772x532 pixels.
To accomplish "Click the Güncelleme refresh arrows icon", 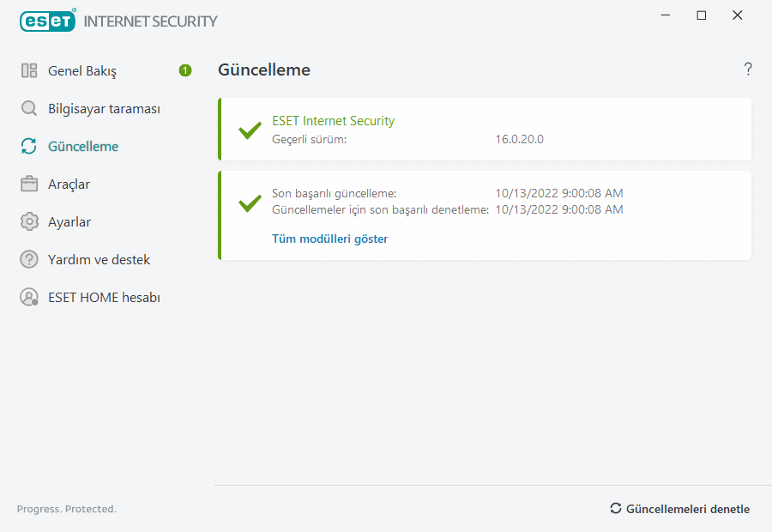I will 29,147.
